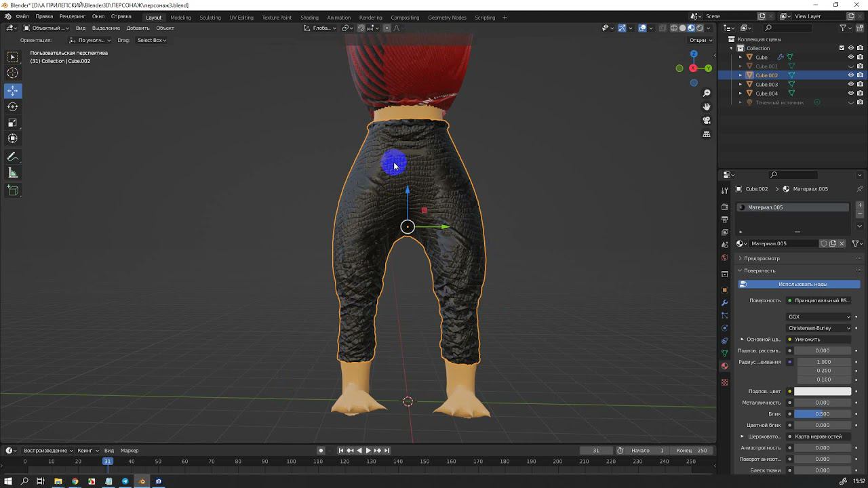Collapse the Поверхность panel
The height and width of the screenshot is (488, 868).
[759, 270]
